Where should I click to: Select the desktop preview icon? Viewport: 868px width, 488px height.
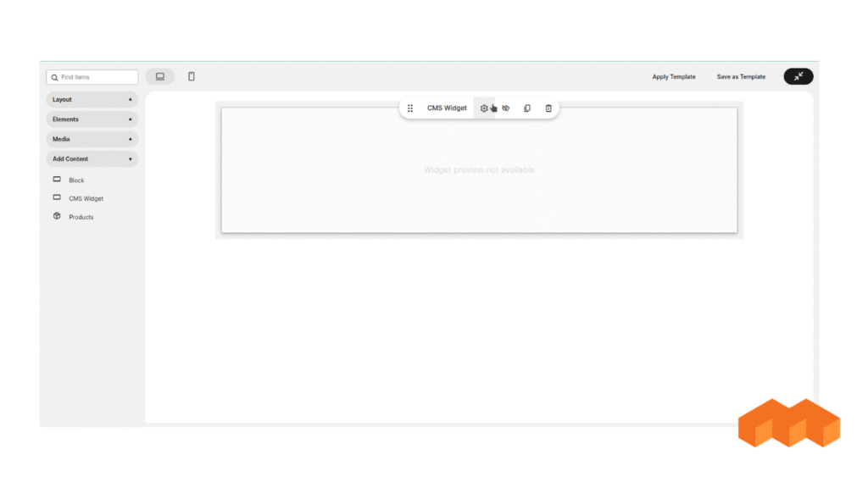point(160,75)
